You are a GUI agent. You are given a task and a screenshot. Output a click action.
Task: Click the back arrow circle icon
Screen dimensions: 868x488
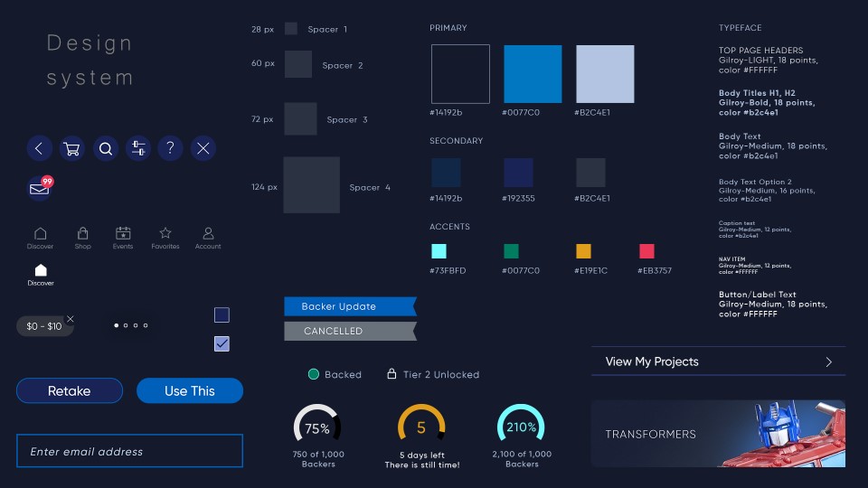pyautogui.click(x=39, y=149)
